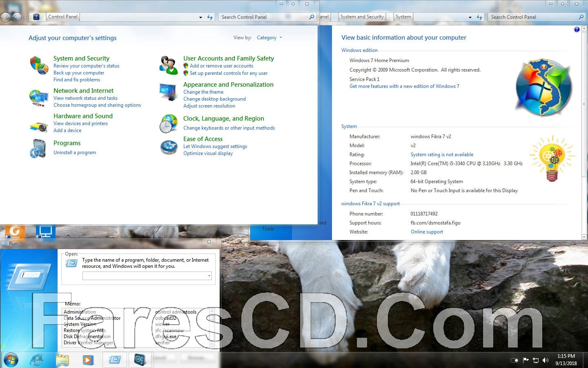Open Back up your computer link
The image size is (588, 368).
(79, 73)
